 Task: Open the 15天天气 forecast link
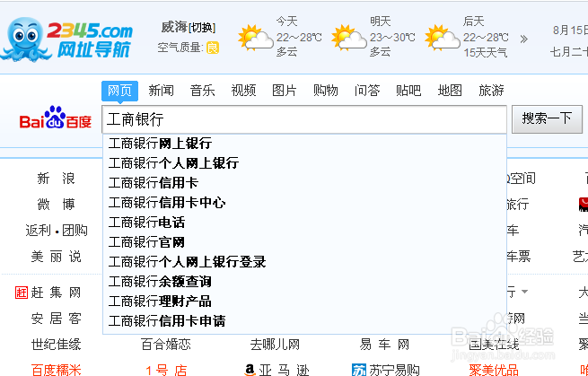(486, 53)
